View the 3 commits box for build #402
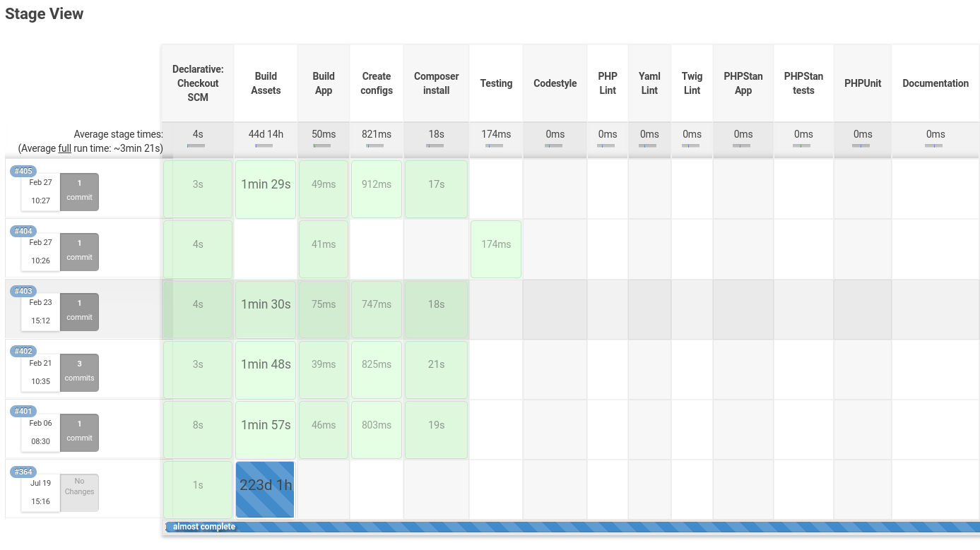This screenshot has height=550, width=980. [79, 372]
